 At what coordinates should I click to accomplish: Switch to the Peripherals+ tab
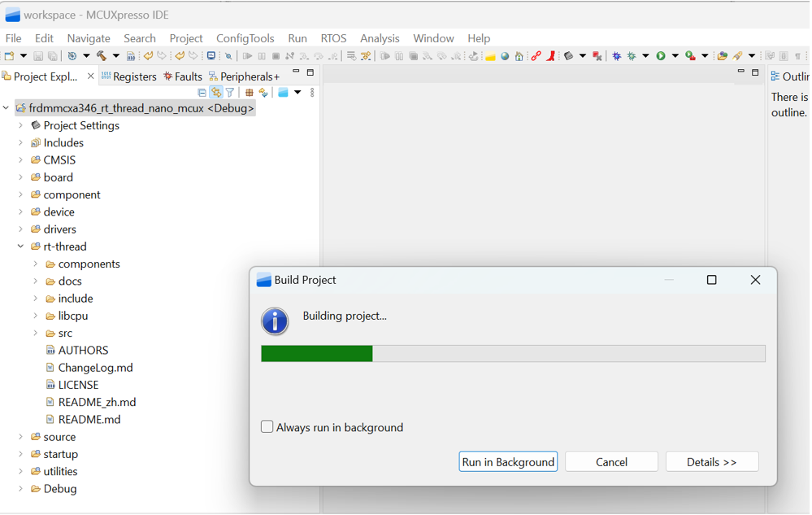point(245,76)
